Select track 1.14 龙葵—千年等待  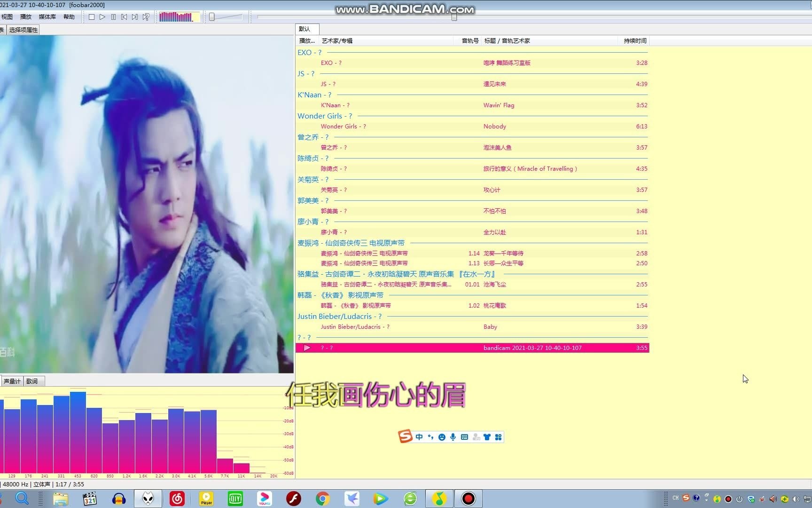coord(472,254)
